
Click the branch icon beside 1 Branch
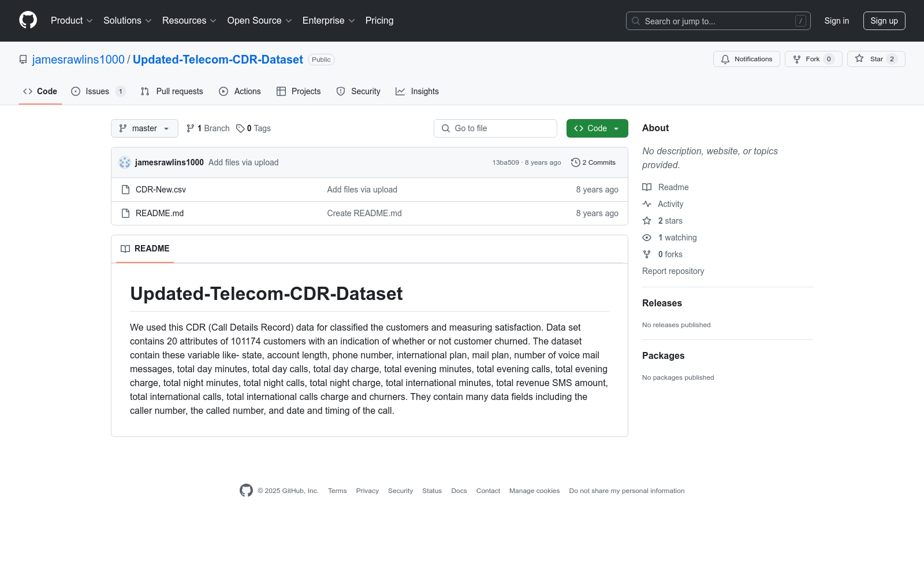click(x=191, y=128)
